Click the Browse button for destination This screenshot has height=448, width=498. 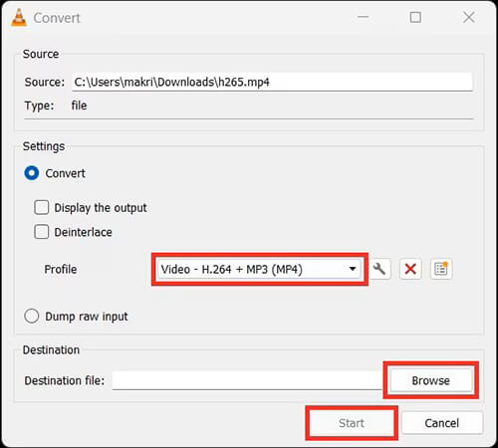(431, 380)
